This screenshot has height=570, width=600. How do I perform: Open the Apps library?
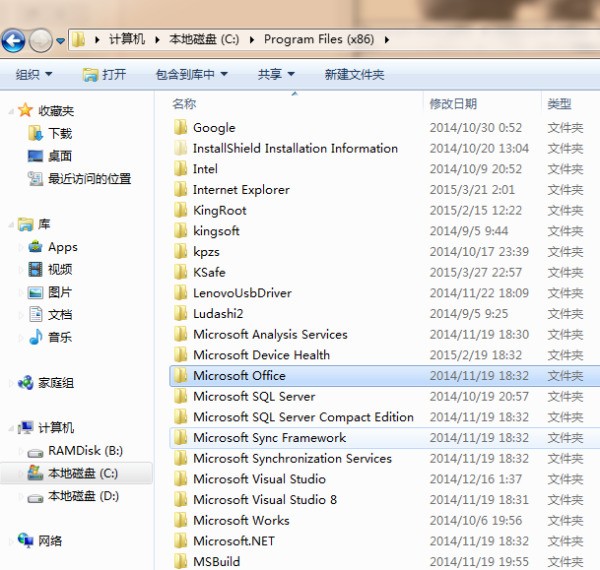tap(63, 247)
